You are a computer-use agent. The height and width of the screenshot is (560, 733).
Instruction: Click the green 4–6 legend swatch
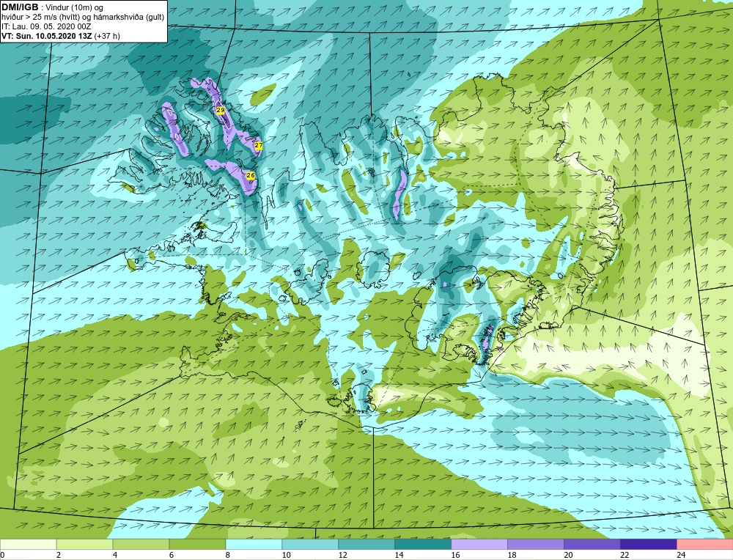[x=141, y=544]
